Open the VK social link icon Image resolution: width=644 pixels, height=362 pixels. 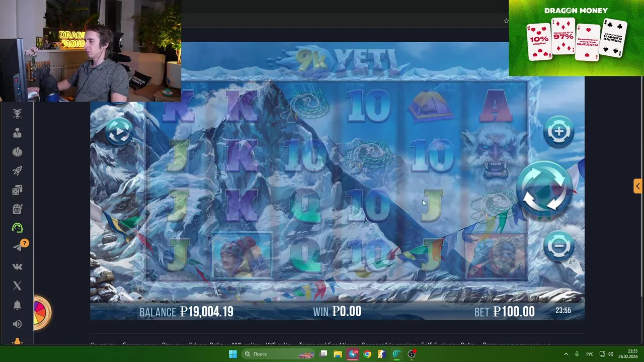coord(17,266)
